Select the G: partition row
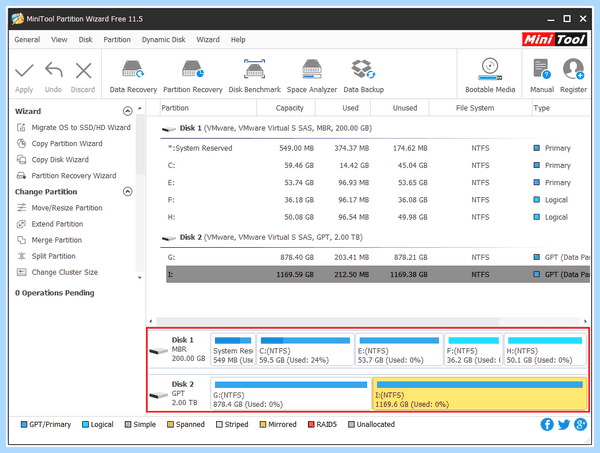This screenshot has height=453, width=600. pos(378,257)
